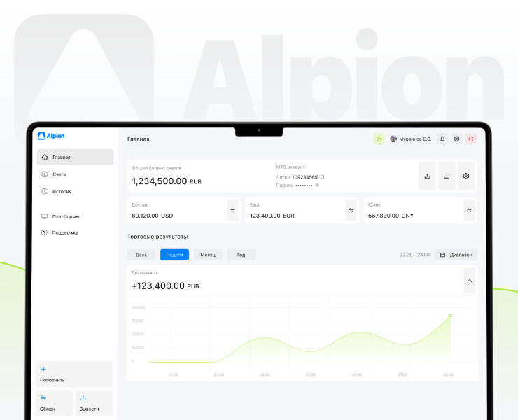Go to История in the sidebar
Screen dimensions: 518x420
(62, 191)
